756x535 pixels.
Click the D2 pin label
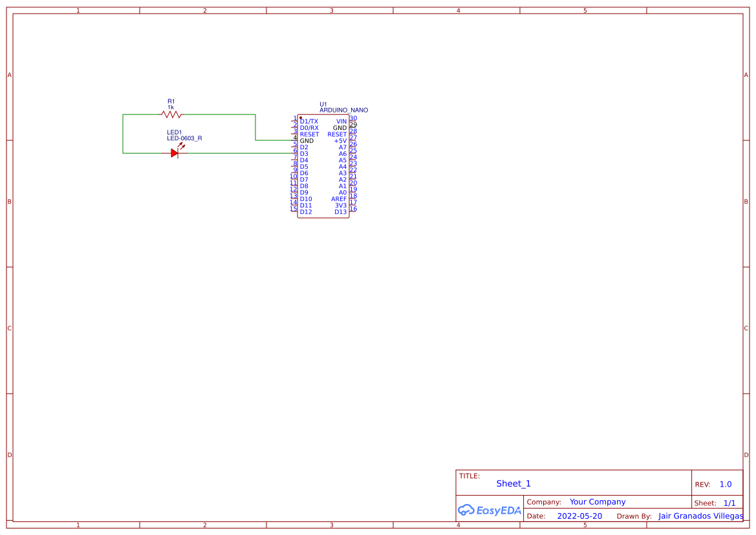click(x=304, y=147)
